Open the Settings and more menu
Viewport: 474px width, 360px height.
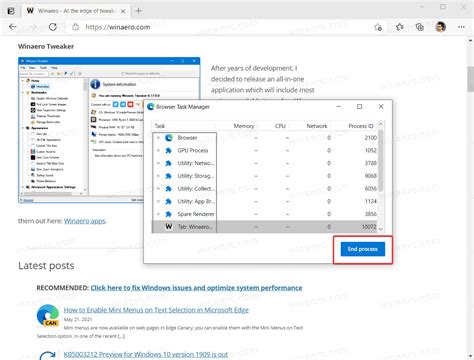(461, 27)
